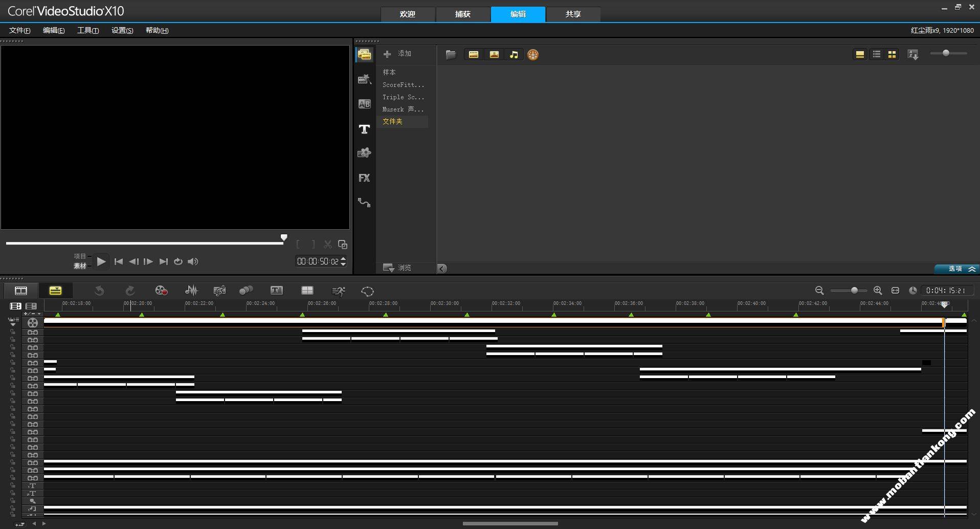The height and width of the screenshot is (529, 980).
Task: Switch to Storyboard View
Action: [x=21, y=291]
